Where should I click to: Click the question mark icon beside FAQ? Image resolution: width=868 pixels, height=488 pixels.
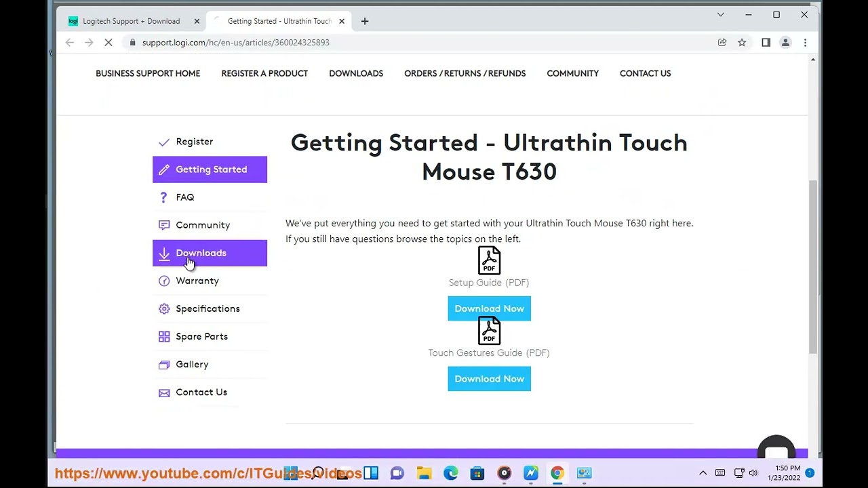[x=163, y=197]
